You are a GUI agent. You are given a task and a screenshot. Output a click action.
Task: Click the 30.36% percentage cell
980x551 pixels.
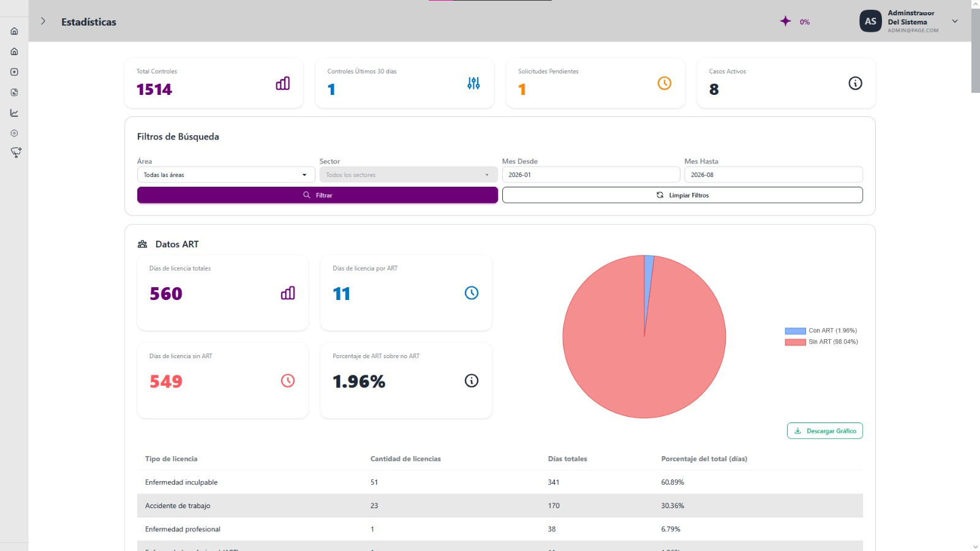(673, 506)
